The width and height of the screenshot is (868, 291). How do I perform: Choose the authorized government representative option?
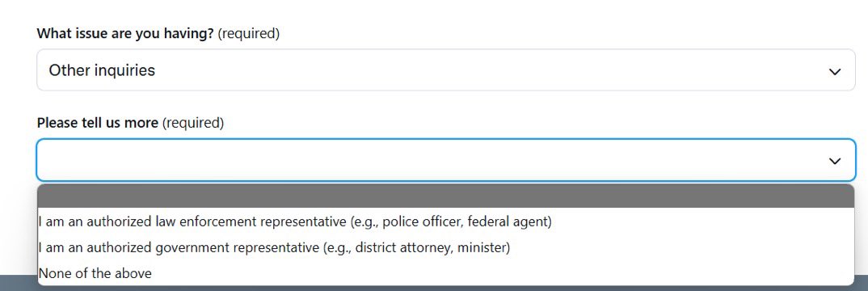[445, 247]
